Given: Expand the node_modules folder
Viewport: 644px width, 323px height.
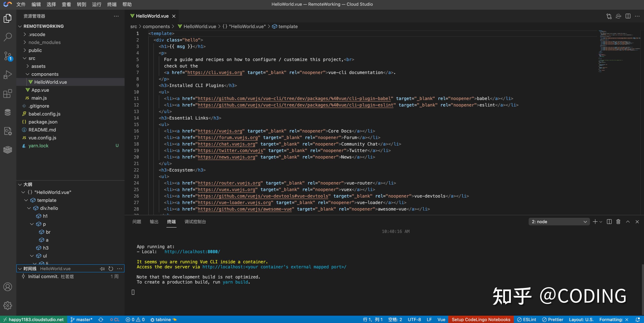Looking at the screenshot, I should click(44, 42).
